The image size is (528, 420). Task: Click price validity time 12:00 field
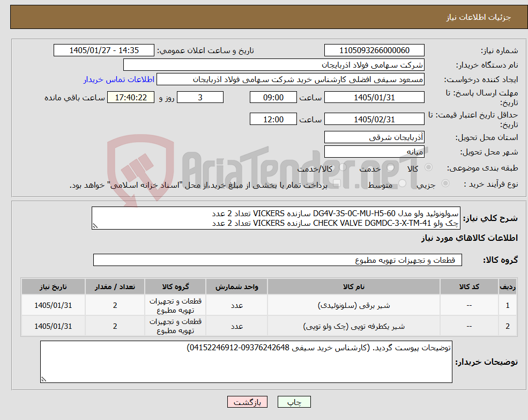pyautogui.click(x=273, y=119)
